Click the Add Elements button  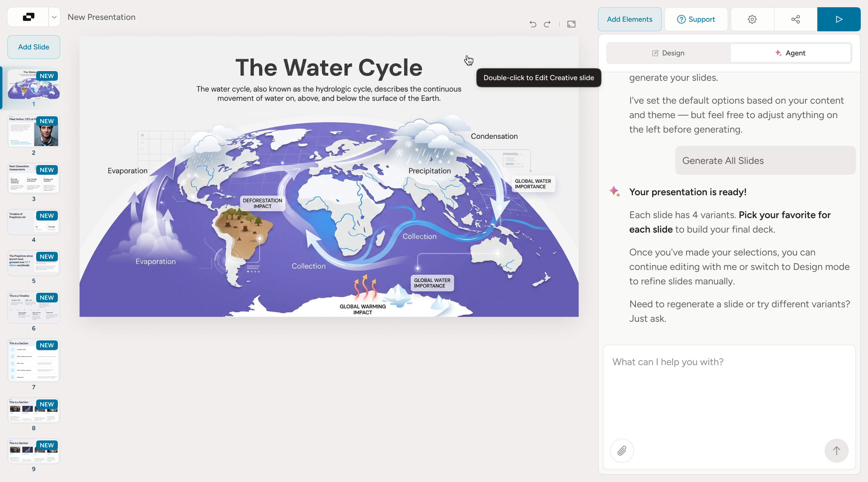[x=629, y=19]
